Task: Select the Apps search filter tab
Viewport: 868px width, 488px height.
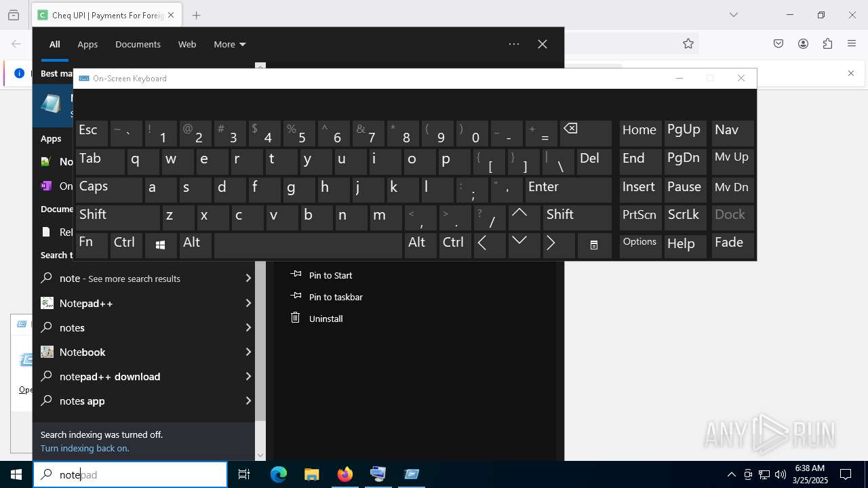Action: point(87,44)
